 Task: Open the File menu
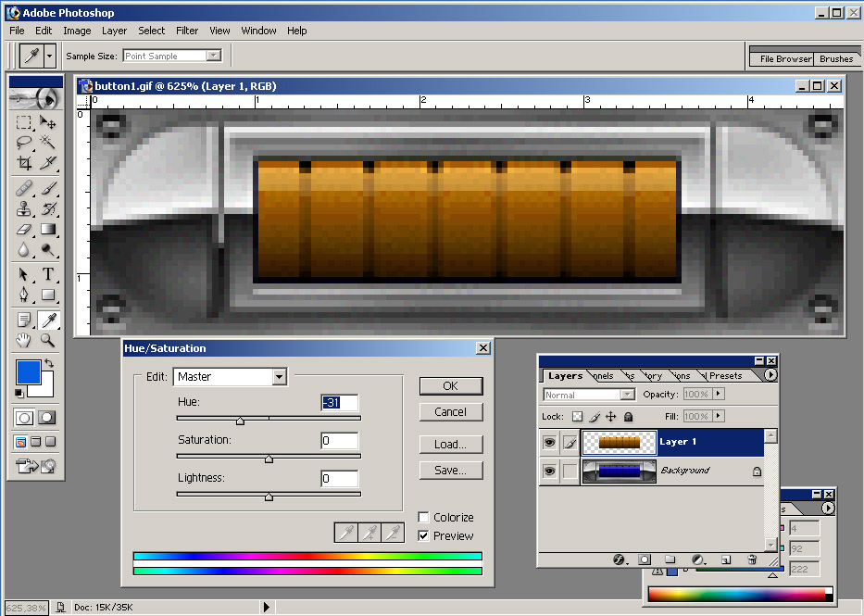[x=17, y=31]
